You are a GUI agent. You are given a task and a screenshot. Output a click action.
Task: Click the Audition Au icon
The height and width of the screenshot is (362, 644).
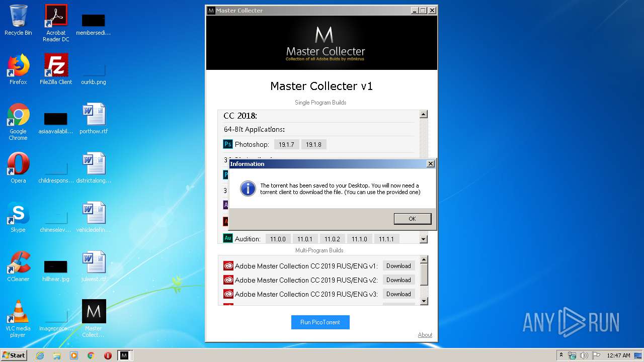click(228, 238)
